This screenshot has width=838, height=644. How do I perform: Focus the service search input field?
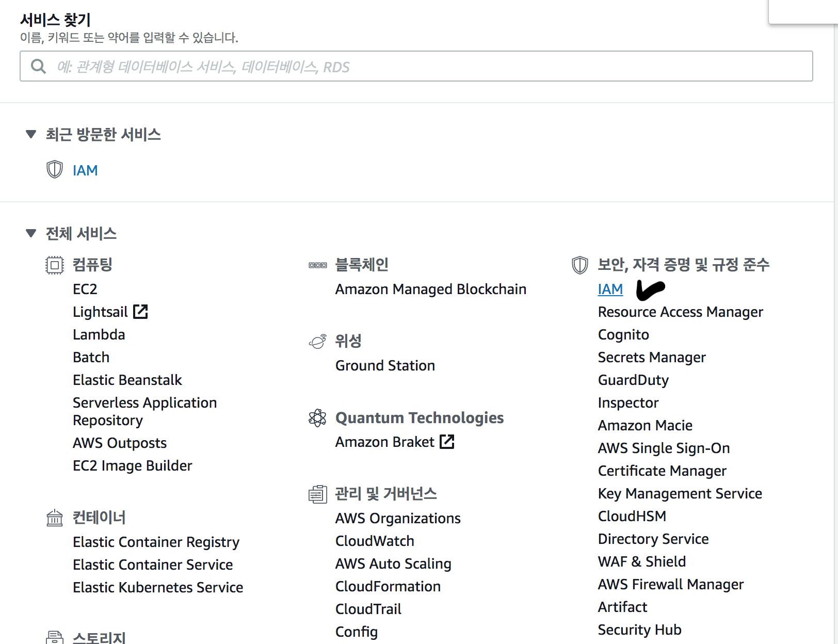coord(416,66)
